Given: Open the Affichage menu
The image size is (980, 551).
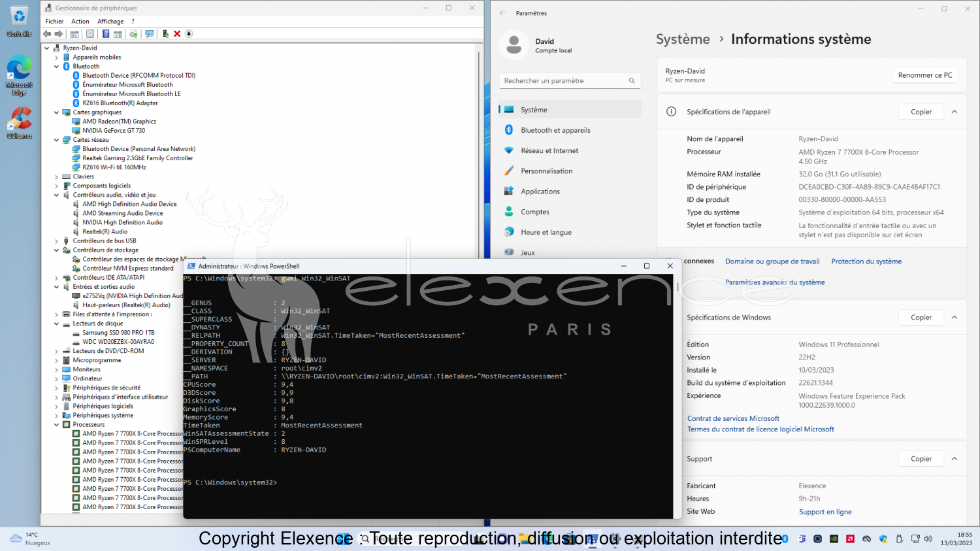Looking at the screenshot, I should 110,22.
